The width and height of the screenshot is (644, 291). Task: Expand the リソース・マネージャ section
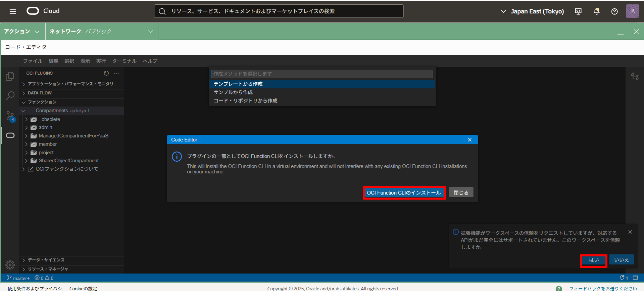coord(71,269)
